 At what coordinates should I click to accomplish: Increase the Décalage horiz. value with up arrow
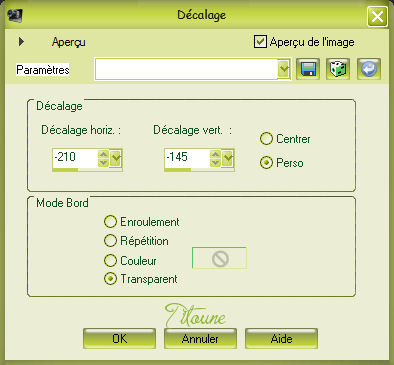[103, 154]
